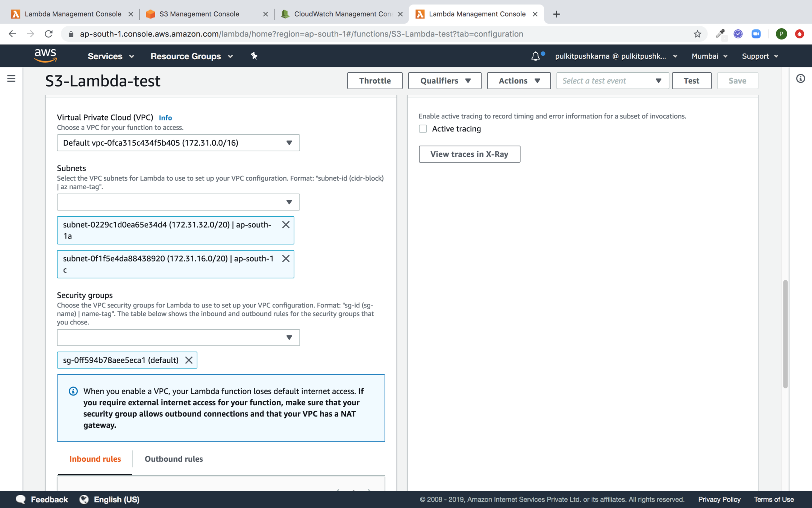The image size is (812, 508).
Task: Click the Throttle button
Action: pos(374,81)
